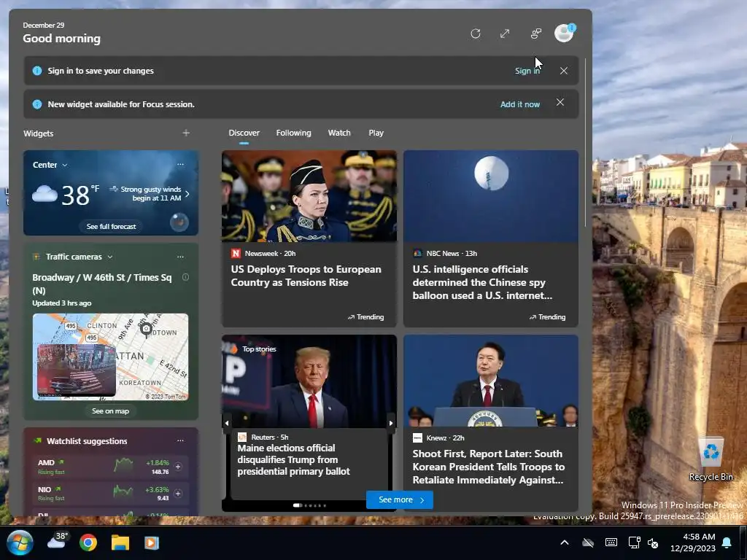The width and height of the screenshot is (747, 560).
Task: Show hidden system tray icons
Action: click(x=565, y=542)
